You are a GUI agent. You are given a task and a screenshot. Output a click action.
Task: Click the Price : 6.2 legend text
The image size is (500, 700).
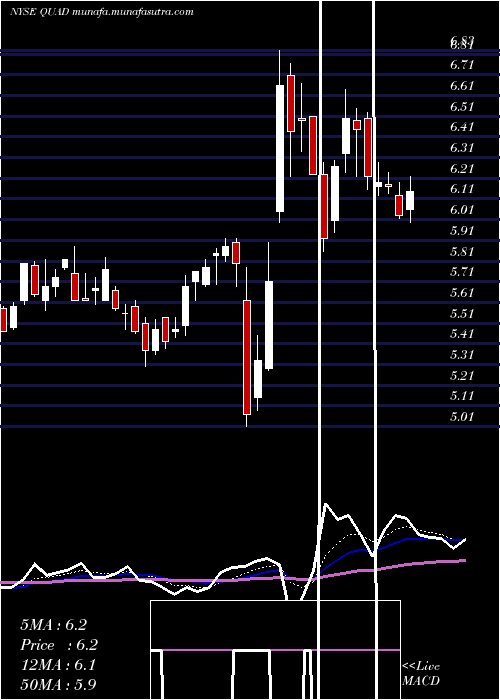click(x=59, y=645)
